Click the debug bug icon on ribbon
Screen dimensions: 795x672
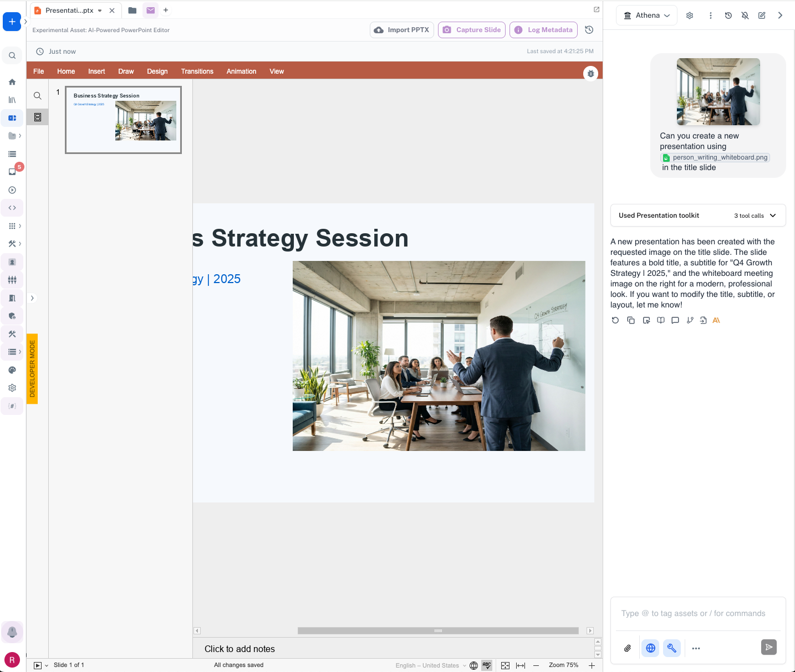coord(591,73)
